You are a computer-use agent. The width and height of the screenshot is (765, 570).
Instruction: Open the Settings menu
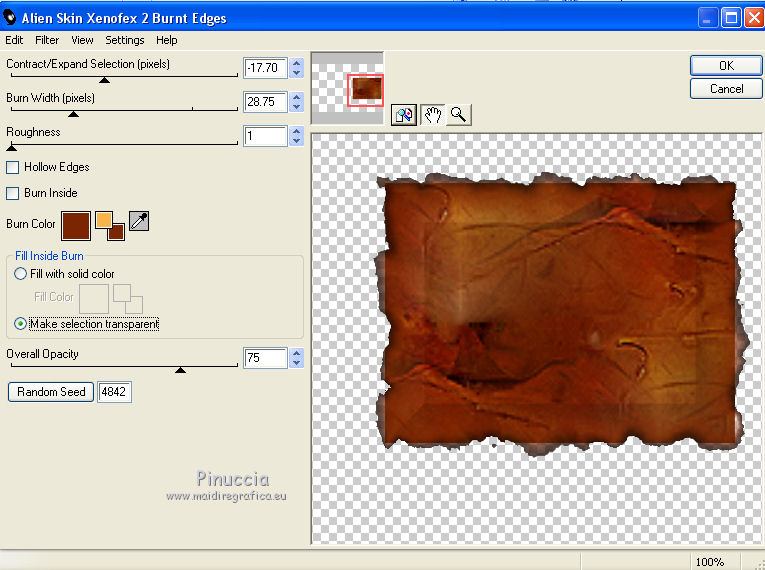(x=125, y=40)
